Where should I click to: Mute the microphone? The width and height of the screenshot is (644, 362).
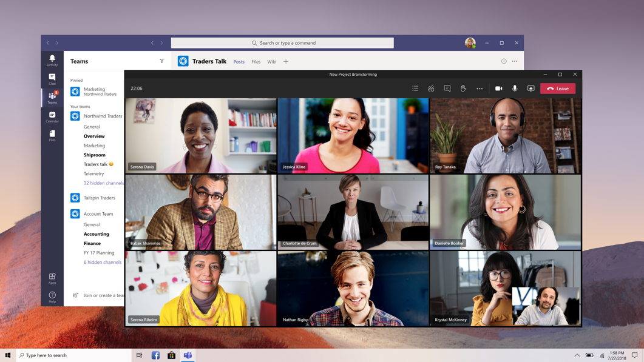[x=515, y=88]
